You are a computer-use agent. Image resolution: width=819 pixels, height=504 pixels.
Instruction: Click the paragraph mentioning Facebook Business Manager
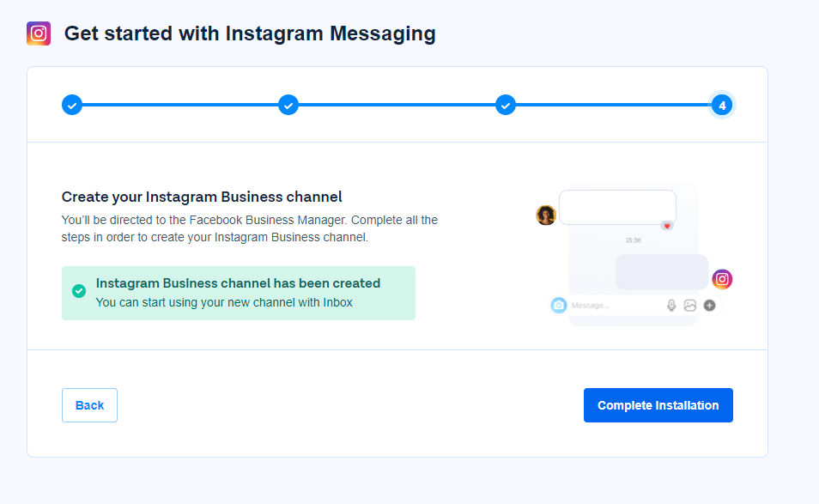pyautogui.click(x=250, y=228)
